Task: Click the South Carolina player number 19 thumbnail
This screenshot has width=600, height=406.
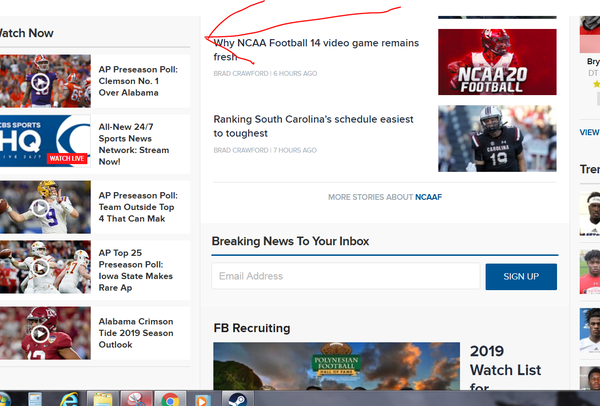Action: pos(497,139)
